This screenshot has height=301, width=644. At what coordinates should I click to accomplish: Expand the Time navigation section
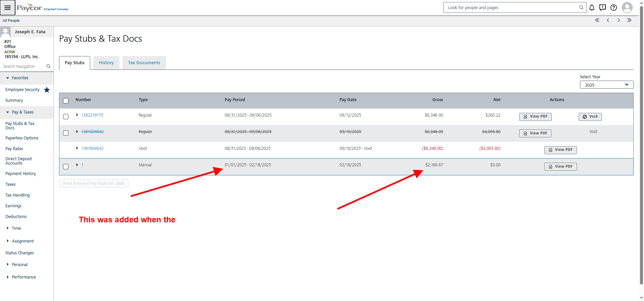[8, 228]
